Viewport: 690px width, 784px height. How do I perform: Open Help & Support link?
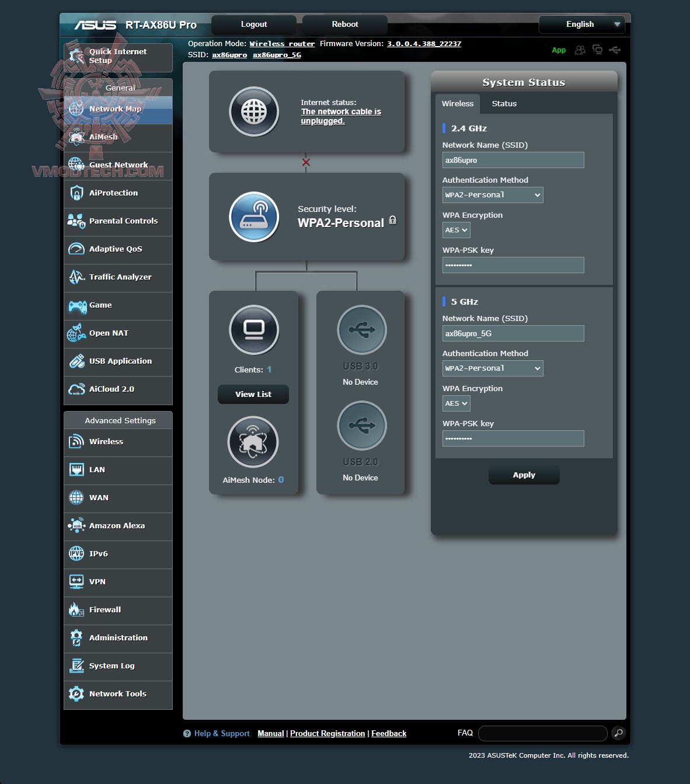pyautogui.click(x=222, y=734)
